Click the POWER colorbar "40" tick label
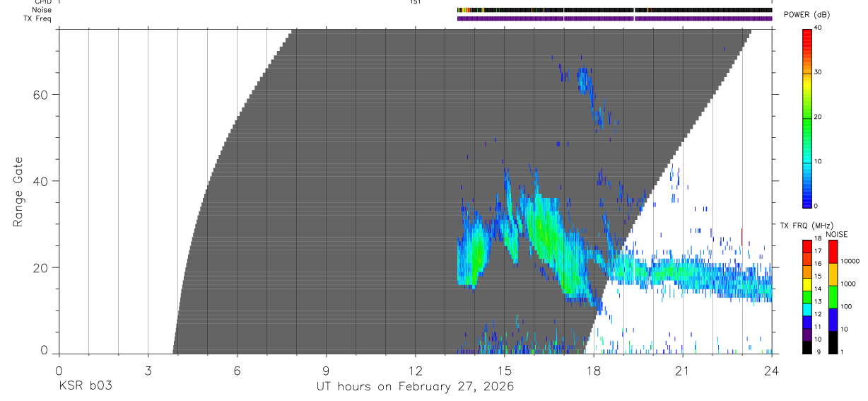This screenshot has width=868, height=401. pos(818,28)
